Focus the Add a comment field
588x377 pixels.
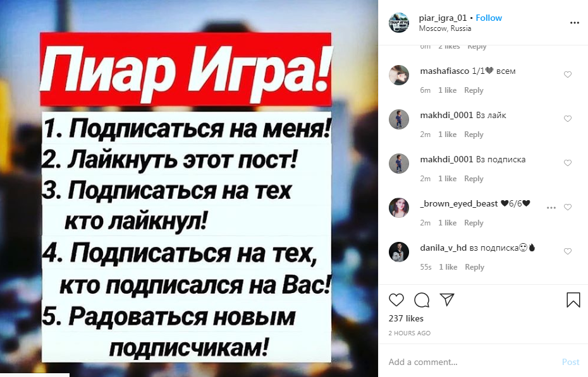pyautogui.click(x=472, y=362)
